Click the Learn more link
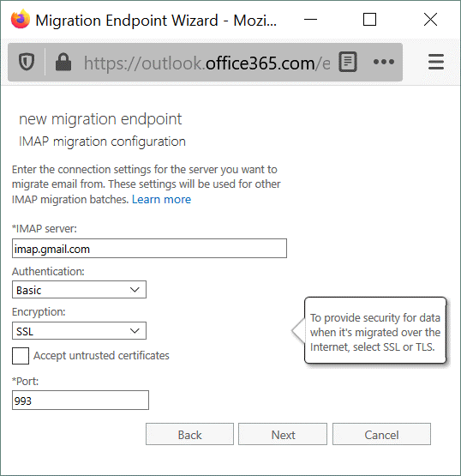461x476 pixels. [x=161, y=200]
